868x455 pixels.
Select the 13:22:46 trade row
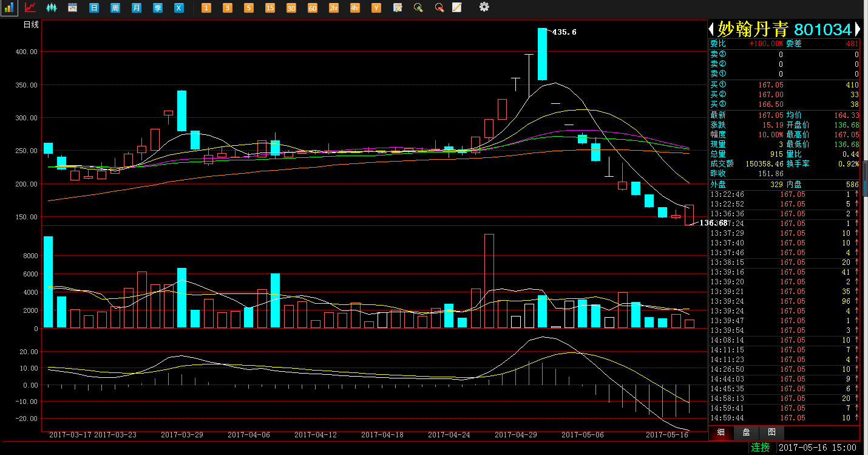(x=784, y=194)
